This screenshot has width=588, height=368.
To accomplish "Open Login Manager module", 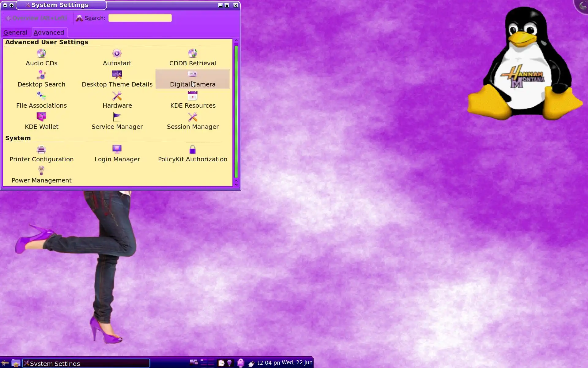I will tap(117, 154).
